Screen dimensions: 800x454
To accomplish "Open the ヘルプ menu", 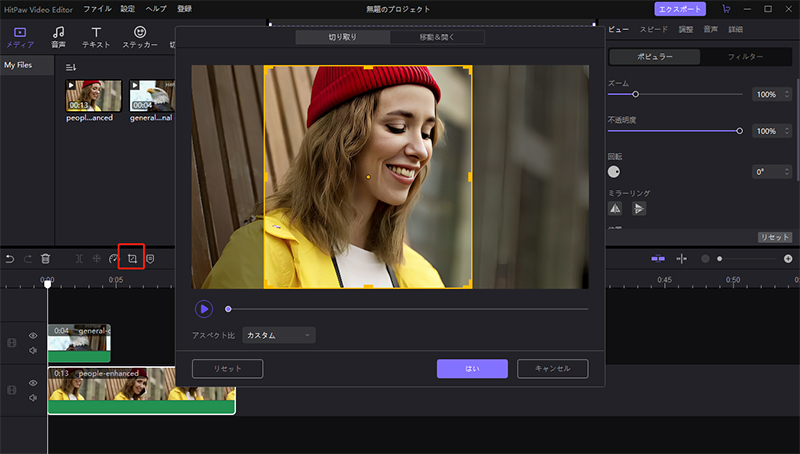I will click(x=156, y=9).
